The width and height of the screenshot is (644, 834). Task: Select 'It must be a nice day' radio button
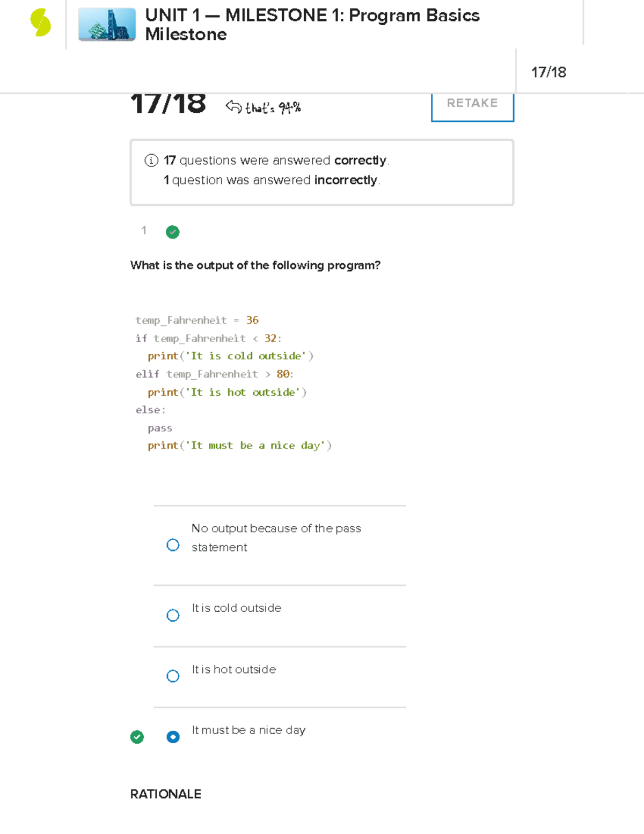point(173,737)
